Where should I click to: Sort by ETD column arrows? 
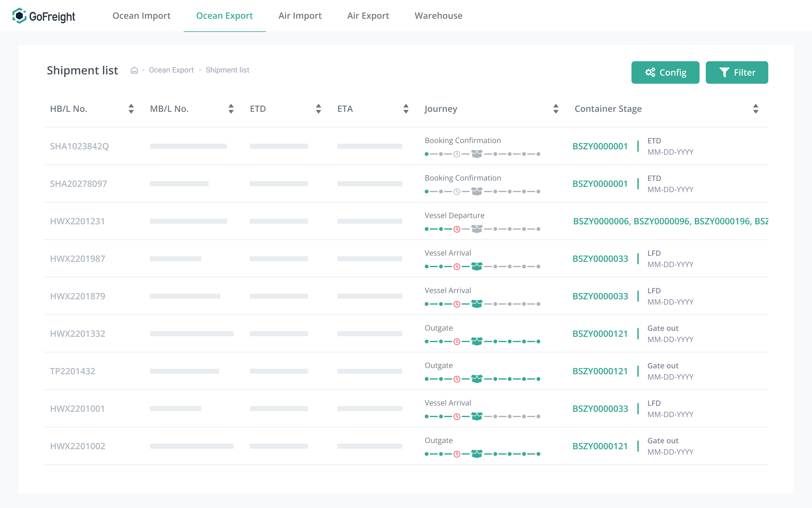[318, 109]
